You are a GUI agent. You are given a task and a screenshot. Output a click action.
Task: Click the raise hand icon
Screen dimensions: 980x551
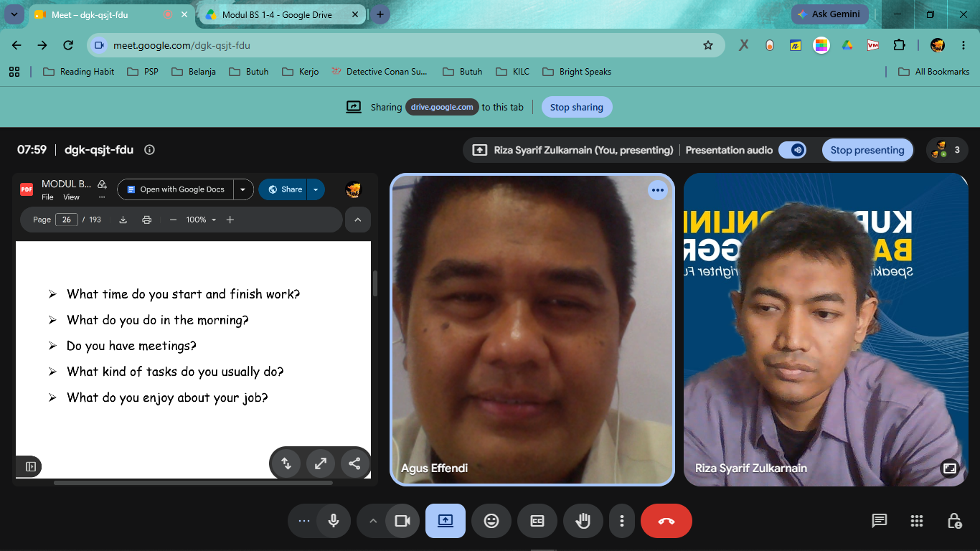coord(583,521)
